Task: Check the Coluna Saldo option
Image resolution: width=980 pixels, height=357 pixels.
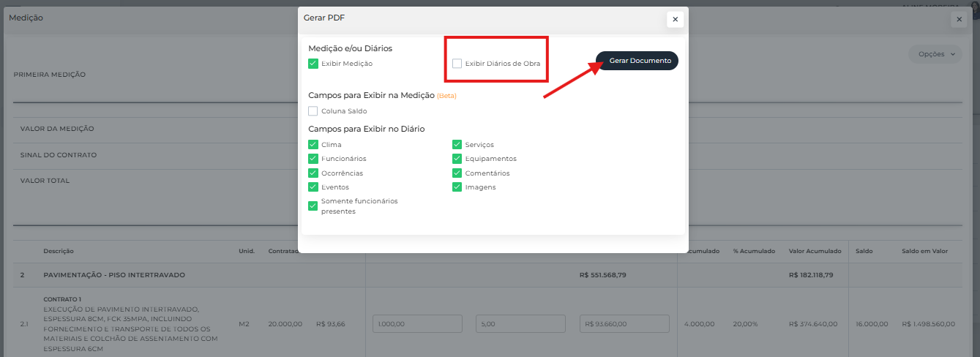Action: 313,111
